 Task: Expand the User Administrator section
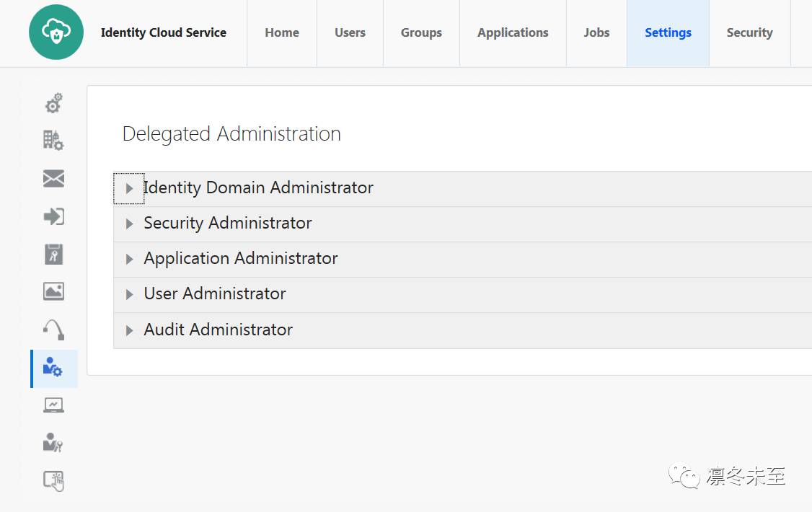tap(130, 294)
